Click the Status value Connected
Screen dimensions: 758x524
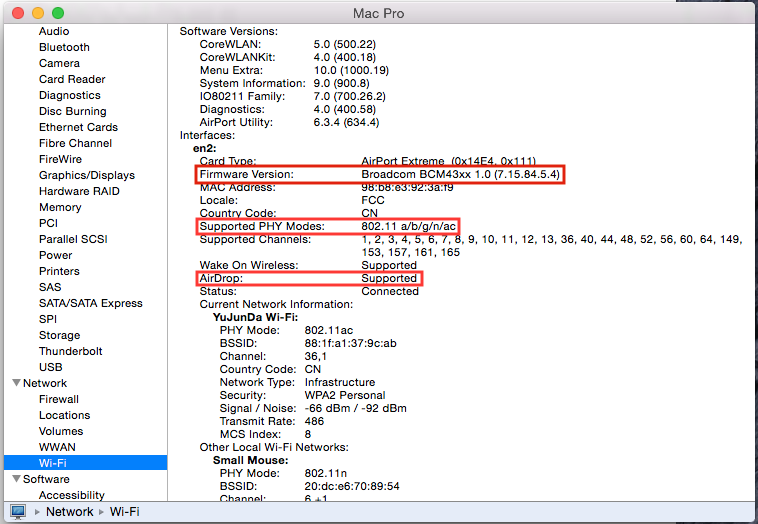(x=390, y=291)
